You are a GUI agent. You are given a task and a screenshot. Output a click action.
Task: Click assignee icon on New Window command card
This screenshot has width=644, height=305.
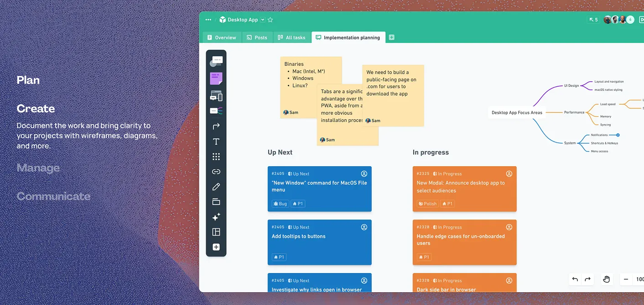click(364, 174)
